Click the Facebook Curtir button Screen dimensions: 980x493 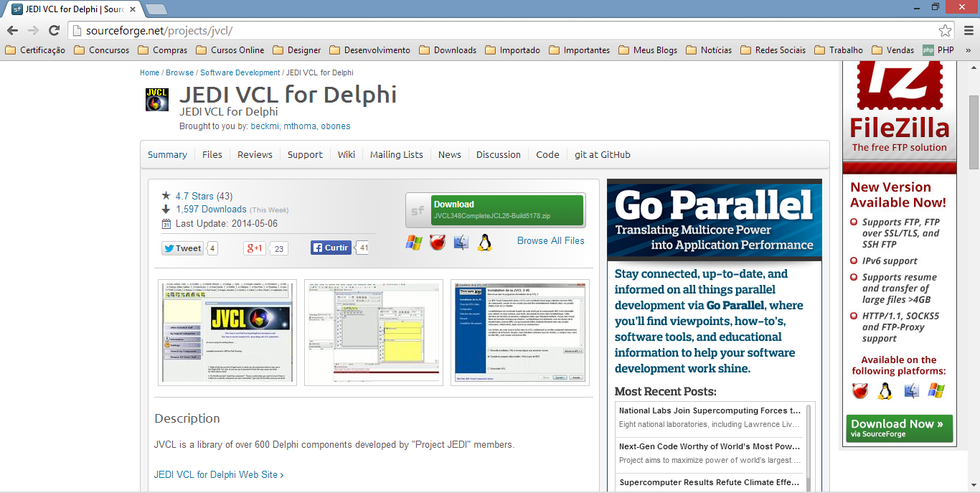331,248
